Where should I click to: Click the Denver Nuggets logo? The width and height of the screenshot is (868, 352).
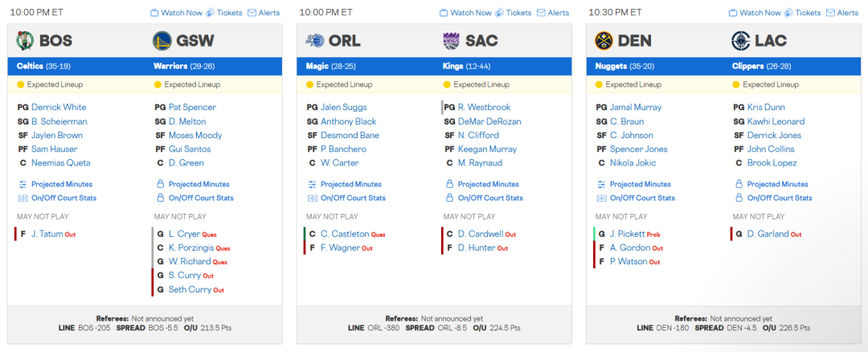(604, 41)
